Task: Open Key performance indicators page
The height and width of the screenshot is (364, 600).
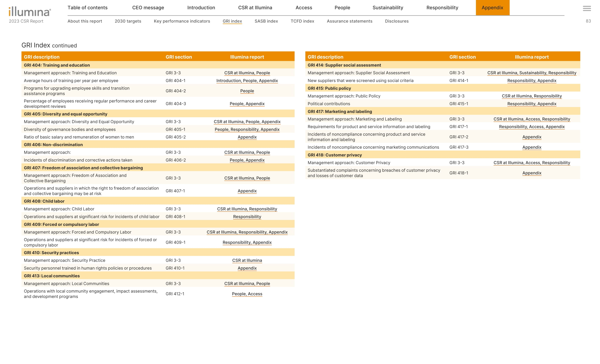Action: (x=182, y=21)
